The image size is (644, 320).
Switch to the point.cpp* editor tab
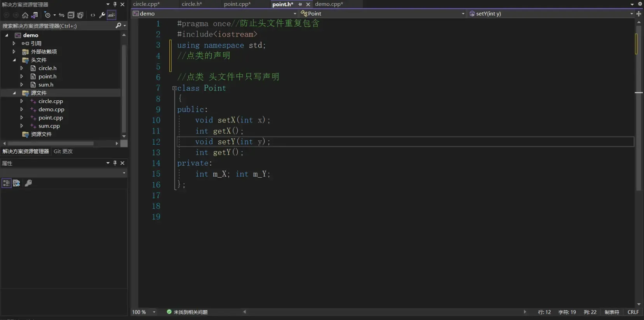coord(237,4)
